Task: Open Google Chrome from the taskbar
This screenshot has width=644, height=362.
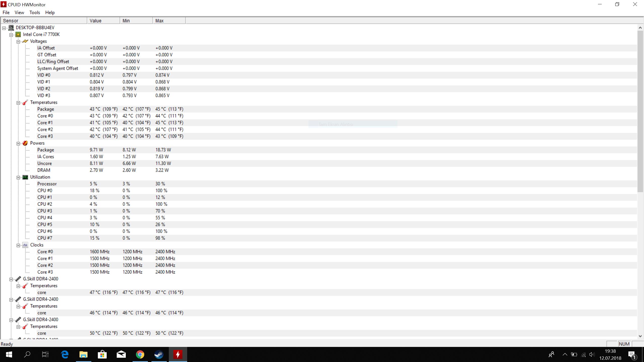Action: pos(140,354)
